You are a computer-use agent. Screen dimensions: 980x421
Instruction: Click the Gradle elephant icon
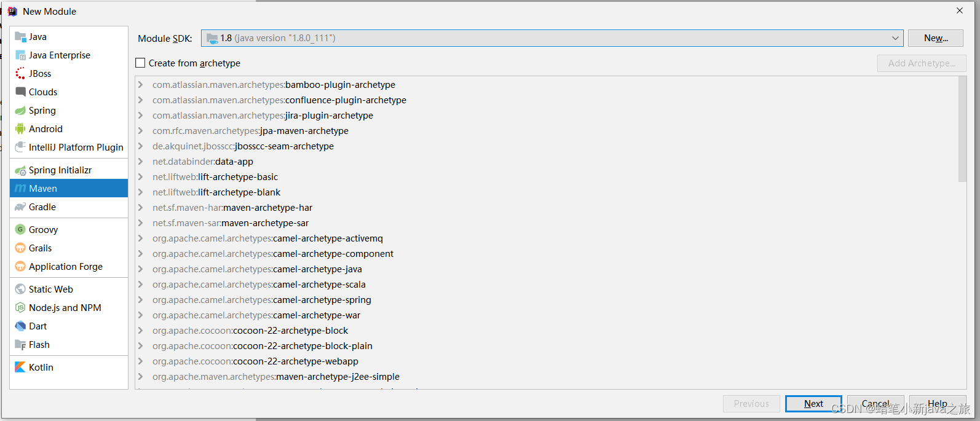(x=20, y=207)
